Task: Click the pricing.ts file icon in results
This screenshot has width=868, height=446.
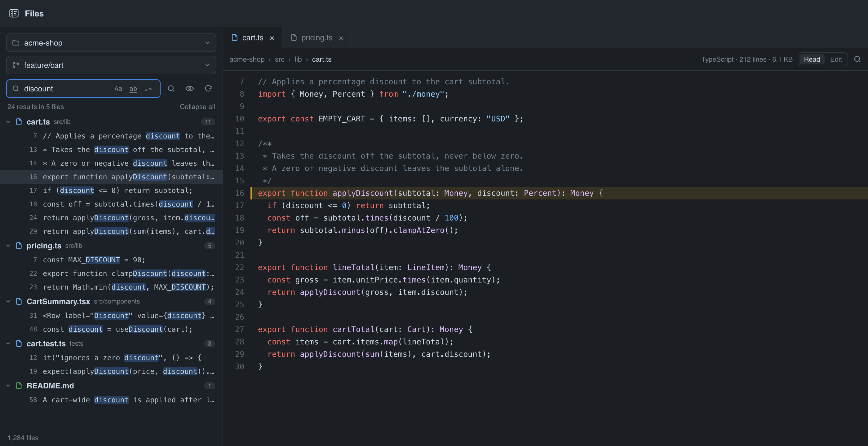Action: (x=19, y=246)
